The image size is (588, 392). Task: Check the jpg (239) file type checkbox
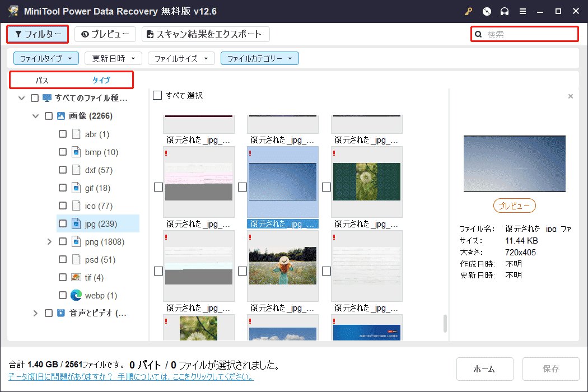[63, 223]
